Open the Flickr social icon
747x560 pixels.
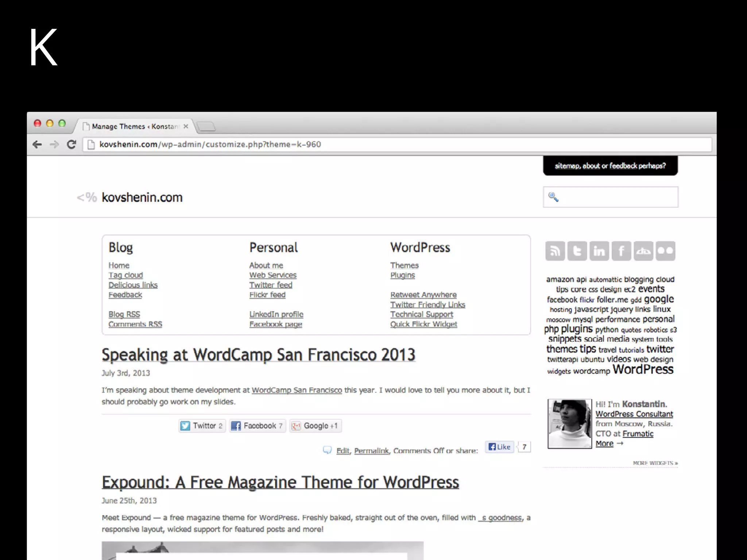665,251
